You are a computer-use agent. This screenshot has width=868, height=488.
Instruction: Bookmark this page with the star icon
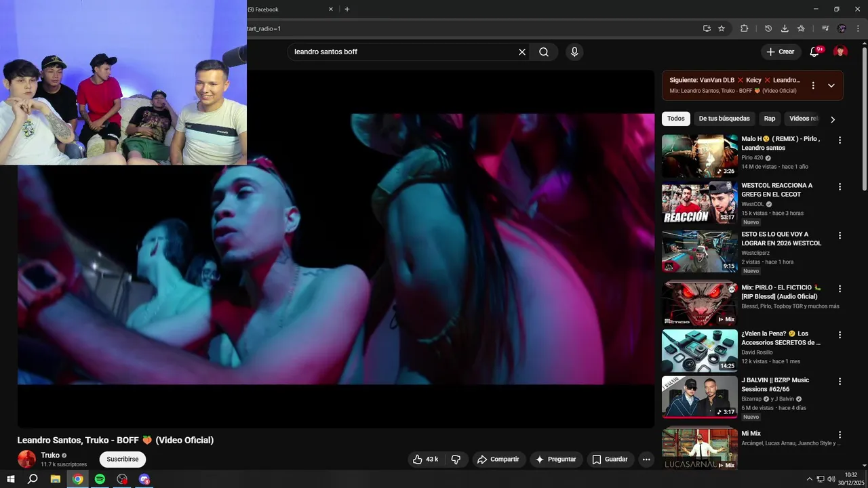722,28
